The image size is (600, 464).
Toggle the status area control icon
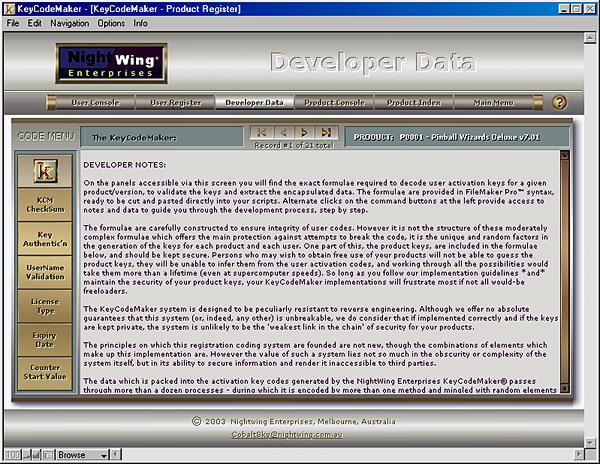48,455
